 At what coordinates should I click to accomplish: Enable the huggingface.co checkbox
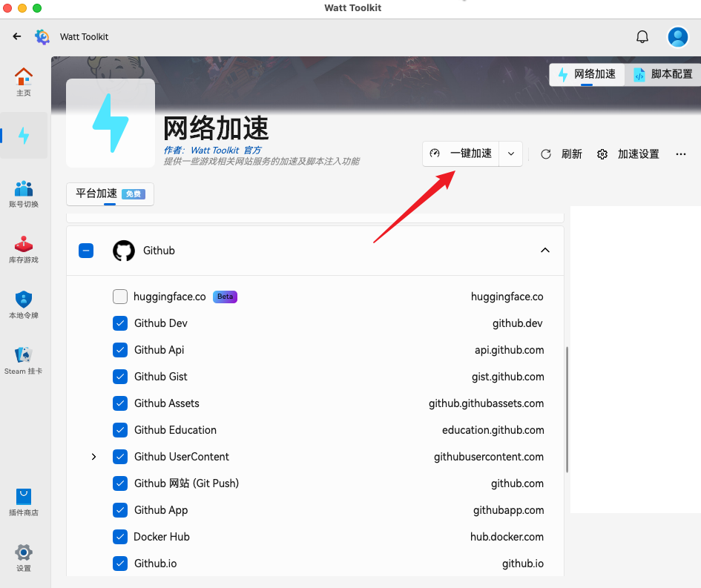[x=120, y=297]
